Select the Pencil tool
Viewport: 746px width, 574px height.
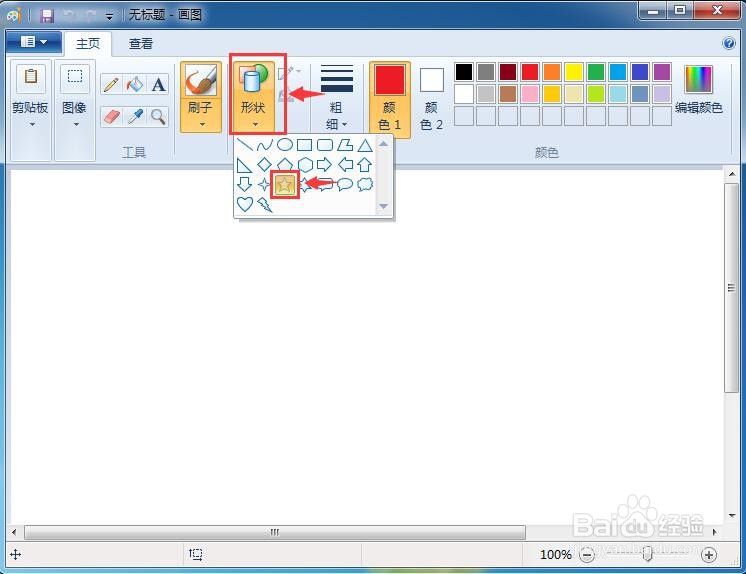click(x=111, y=85)
